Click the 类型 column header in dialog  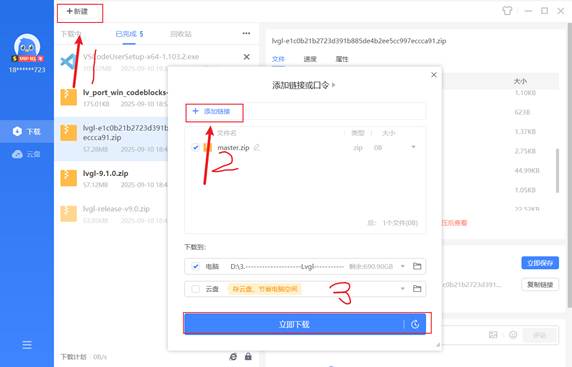click(x=358, y=133)
